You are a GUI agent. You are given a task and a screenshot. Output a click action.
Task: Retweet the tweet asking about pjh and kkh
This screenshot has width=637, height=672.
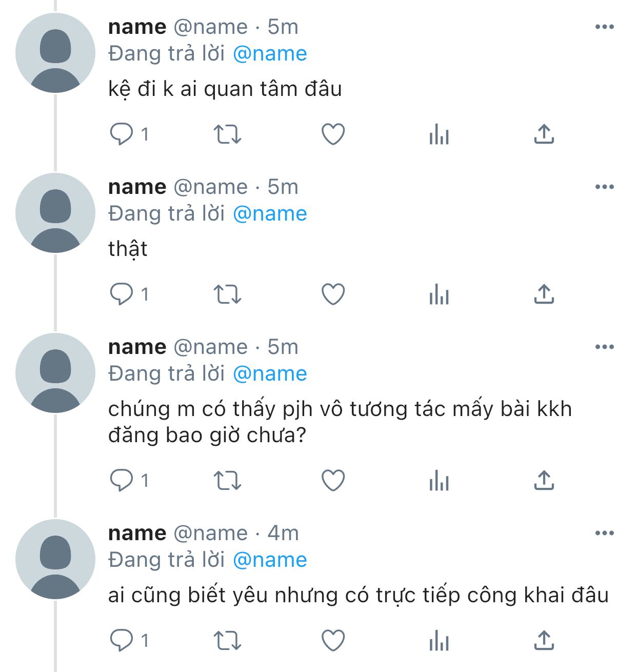coord(227,481)
